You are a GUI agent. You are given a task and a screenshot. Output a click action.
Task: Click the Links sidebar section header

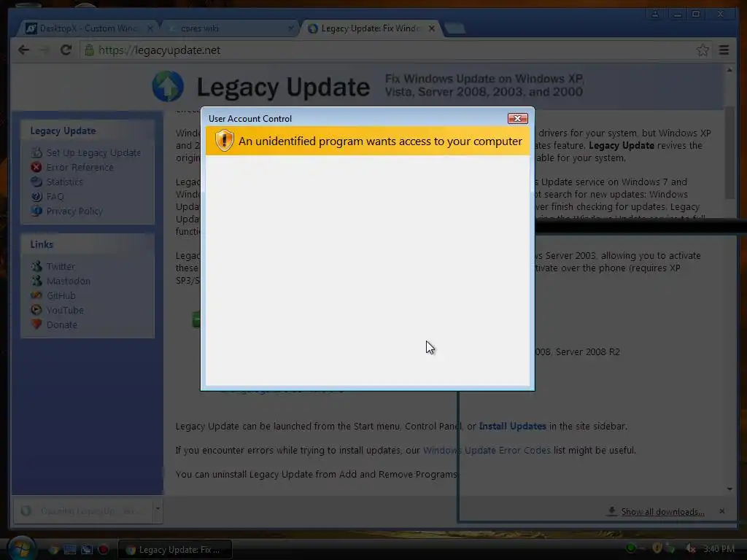42,244
